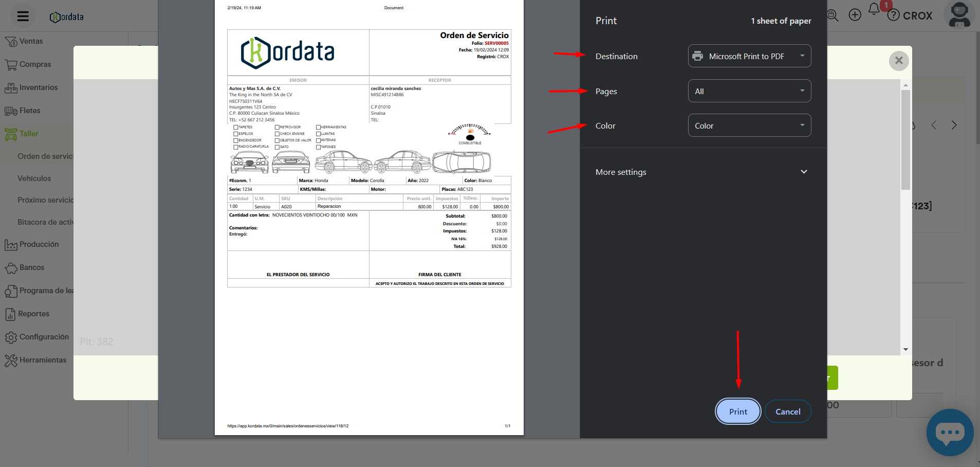Click the user avatar icon

click(x=959, y=15)
